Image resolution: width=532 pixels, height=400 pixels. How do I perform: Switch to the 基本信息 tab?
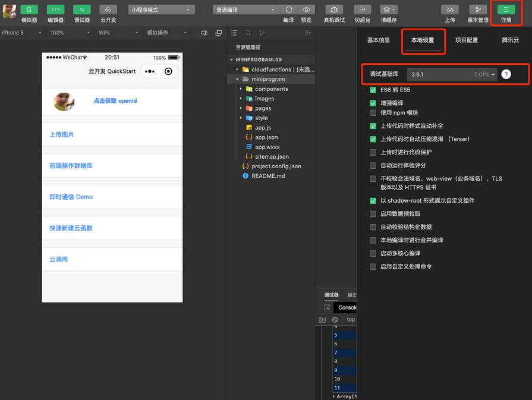click(379, 40)
